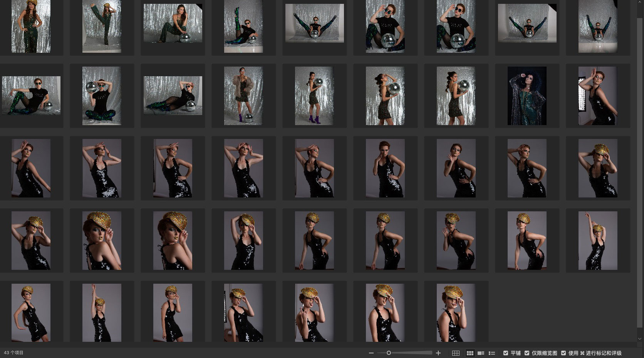Screen dimensions: 644x358
Task: Select the first thumbnail in top row
Action: (31, 26)
